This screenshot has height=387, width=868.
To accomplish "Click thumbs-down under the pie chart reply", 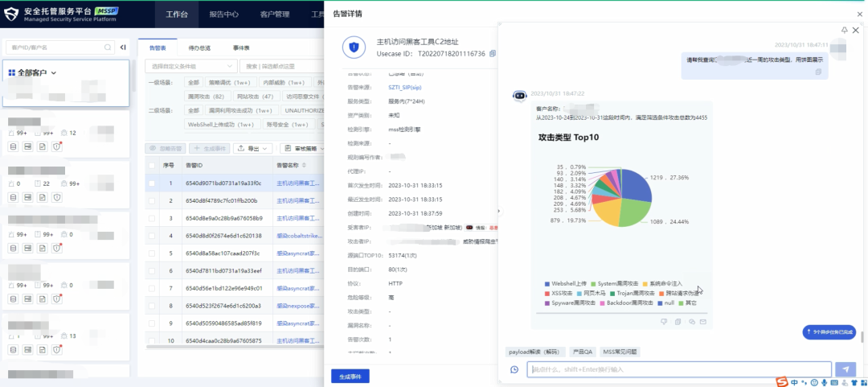I will pyautogui.click(x=665, y=322).
